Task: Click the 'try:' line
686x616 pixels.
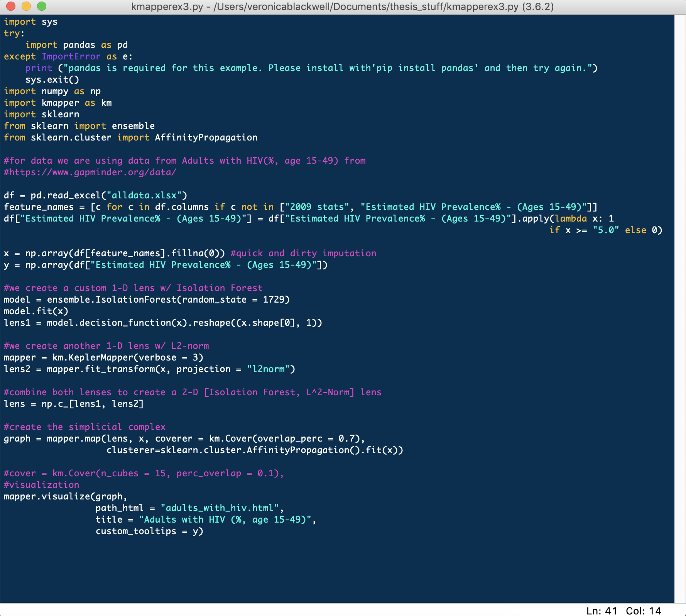Action: point(14,34)
